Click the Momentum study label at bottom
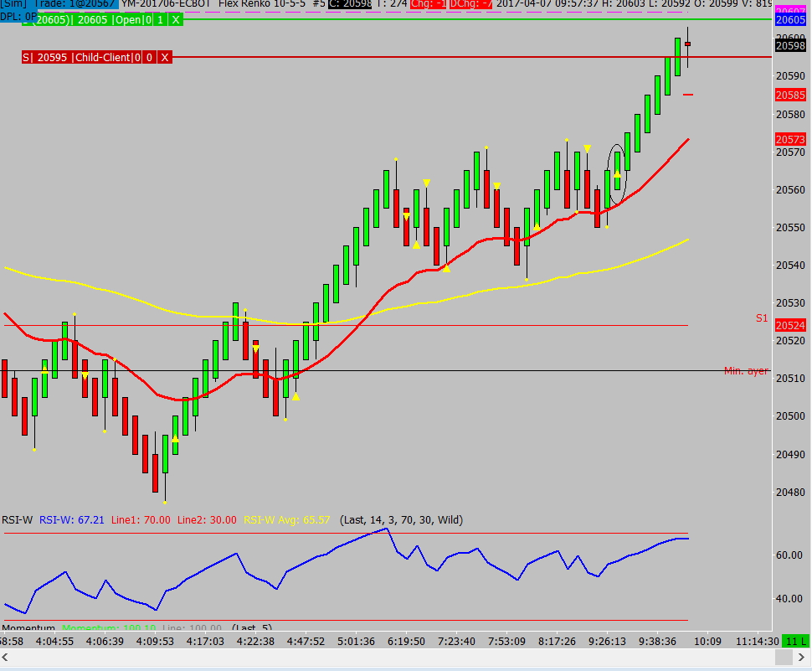812x671 pixels. (x=28, y=627)
